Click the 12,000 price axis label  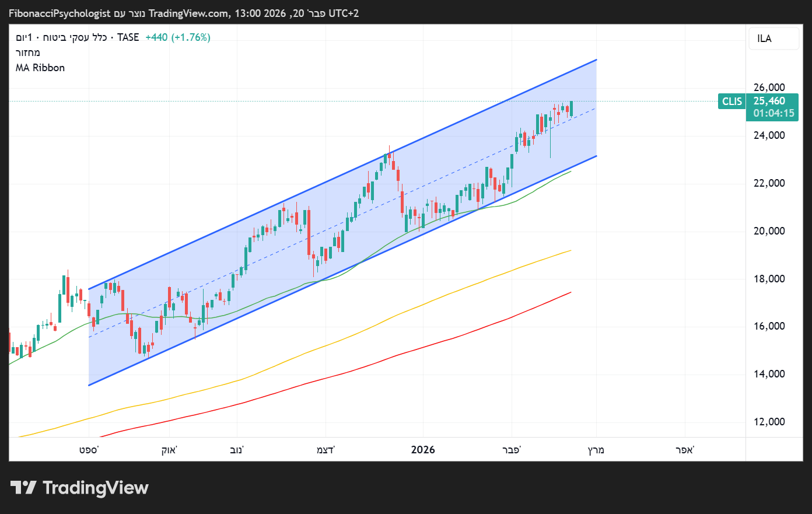[x=769, y=422]
